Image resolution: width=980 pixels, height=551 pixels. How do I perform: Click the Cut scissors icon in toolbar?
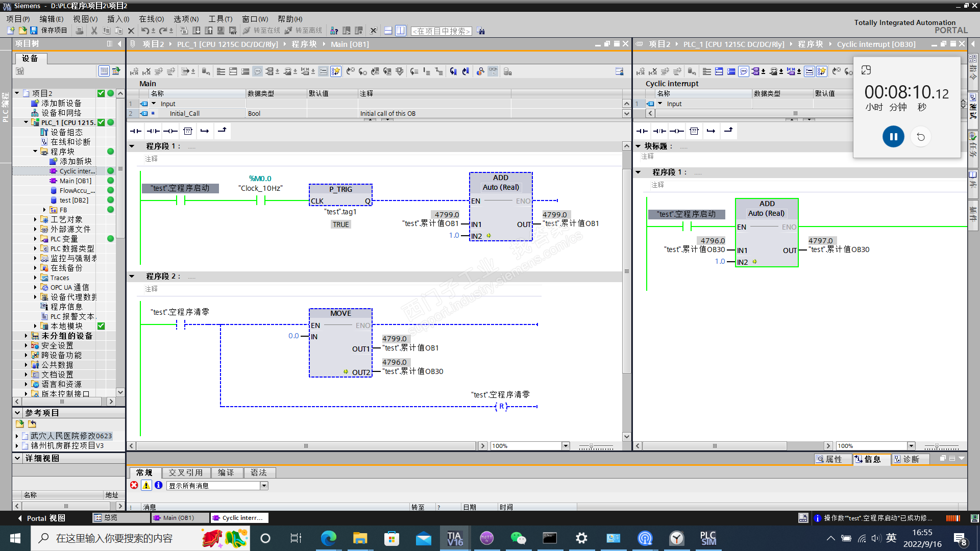[94, 31]
